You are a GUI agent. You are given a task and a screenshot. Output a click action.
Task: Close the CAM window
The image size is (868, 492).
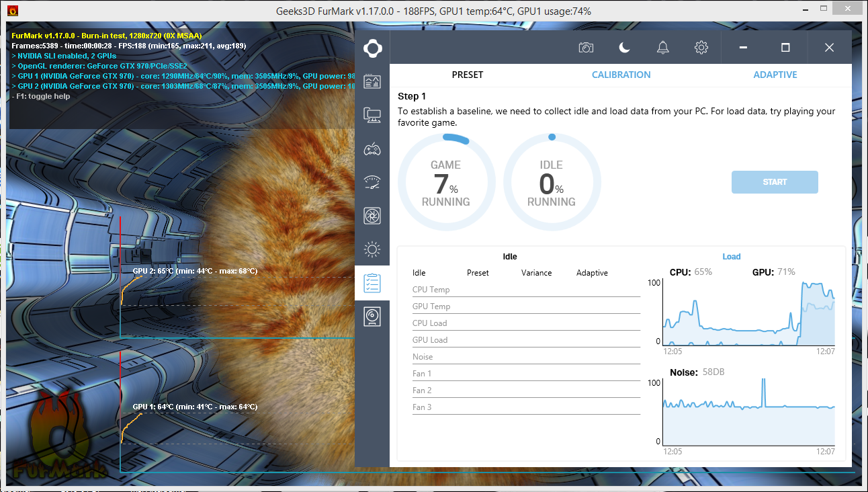829,48
